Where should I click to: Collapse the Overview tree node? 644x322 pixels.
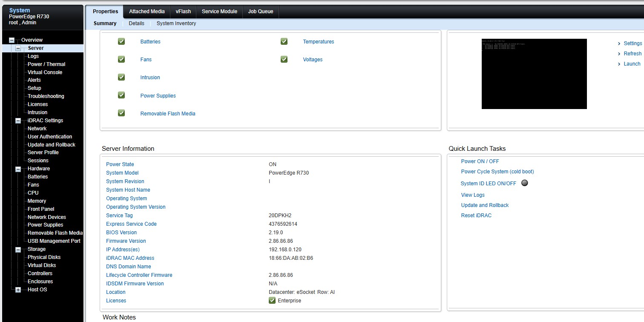point(12,40)
